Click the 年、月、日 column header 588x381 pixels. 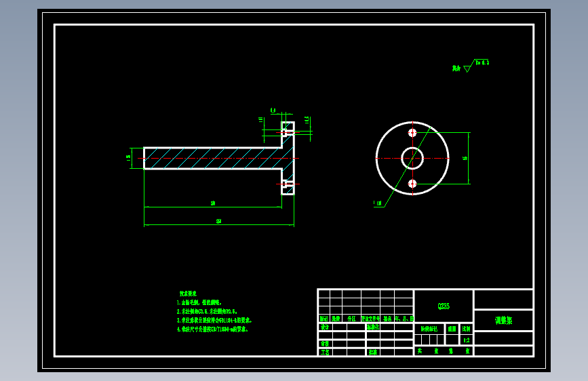click(404, 319)
